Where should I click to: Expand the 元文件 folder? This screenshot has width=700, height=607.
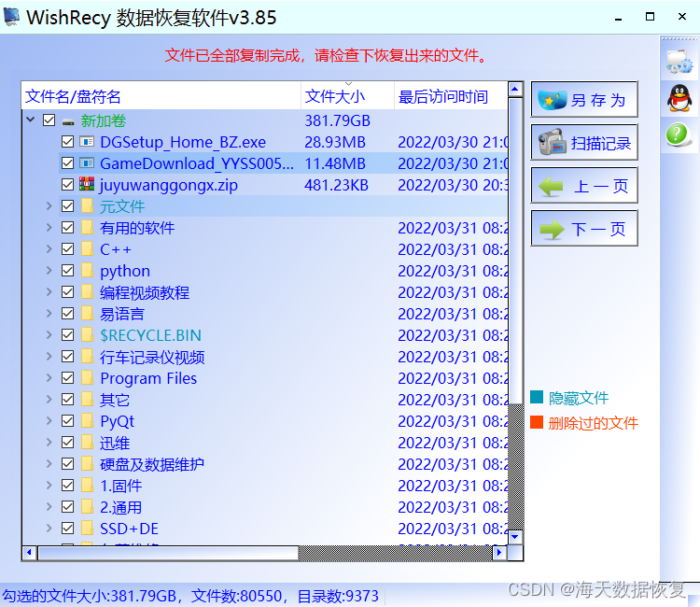(49, 205)
